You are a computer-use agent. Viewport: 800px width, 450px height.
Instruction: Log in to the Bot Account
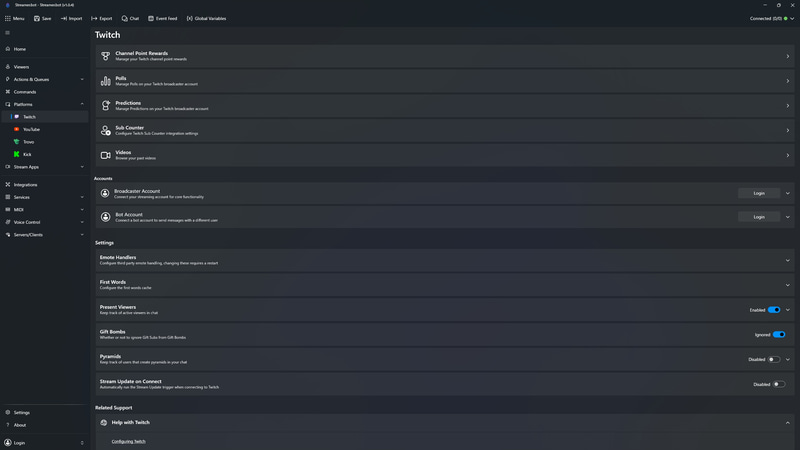759,217
